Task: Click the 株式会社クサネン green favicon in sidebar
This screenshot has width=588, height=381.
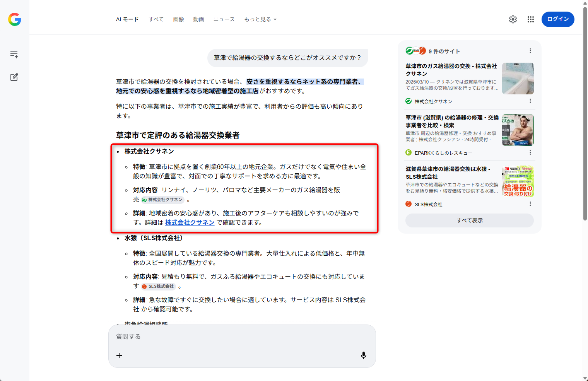Action: point(409,101)
